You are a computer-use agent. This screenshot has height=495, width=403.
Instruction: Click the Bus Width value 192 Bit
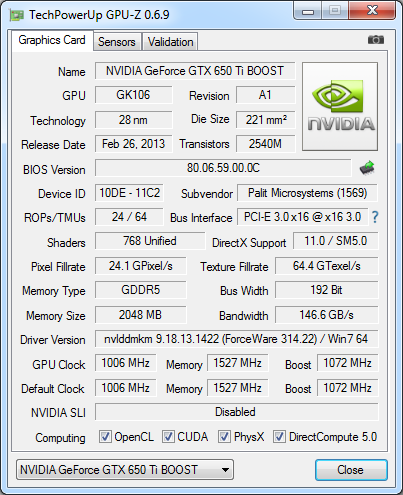[x=327, y=290]
